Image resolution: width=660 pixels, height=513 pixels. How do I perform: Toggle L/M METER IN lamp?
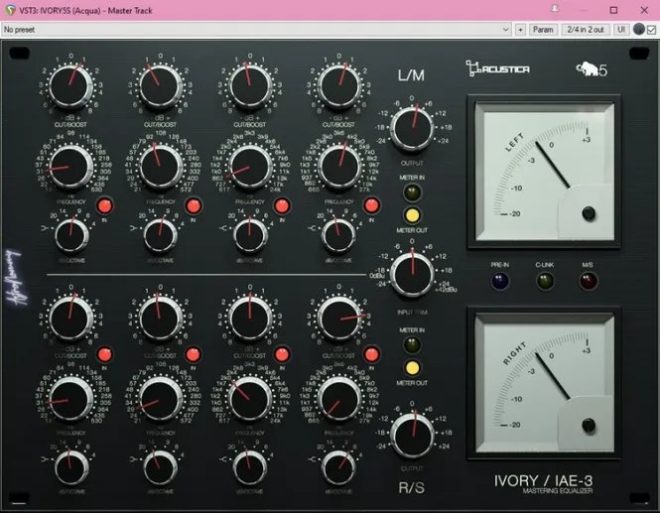coord(412,192)
